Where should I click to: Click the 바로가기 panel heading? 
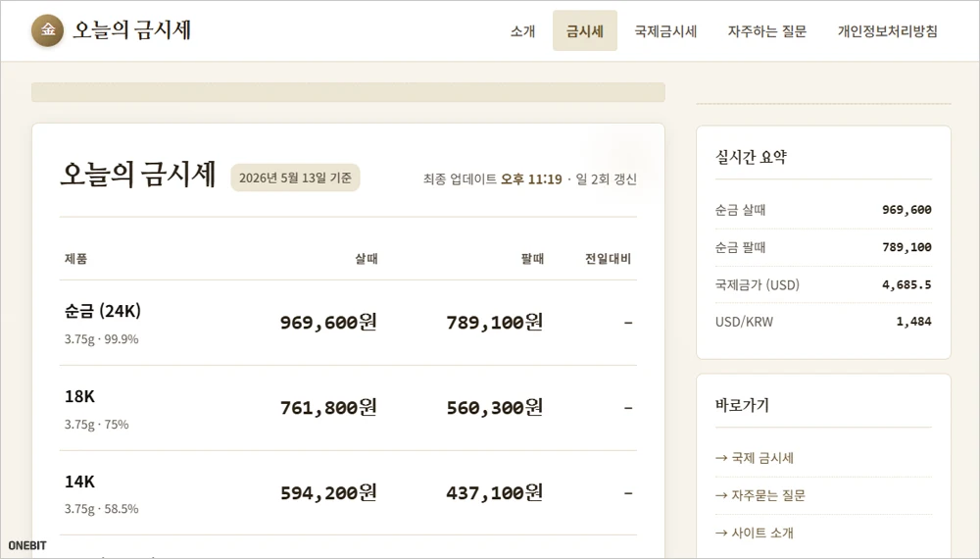click(742, 405)
